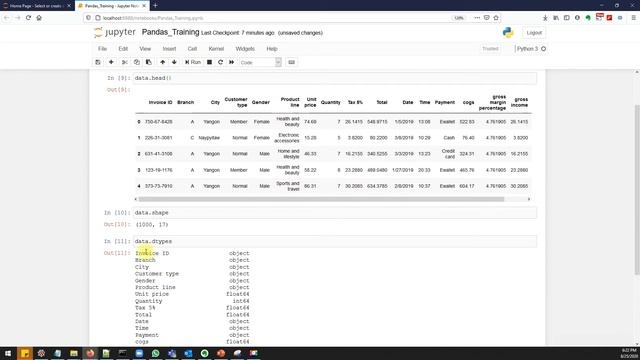Click the Python logo icon
Screen dimensions: 640x360
coord(508,33)
